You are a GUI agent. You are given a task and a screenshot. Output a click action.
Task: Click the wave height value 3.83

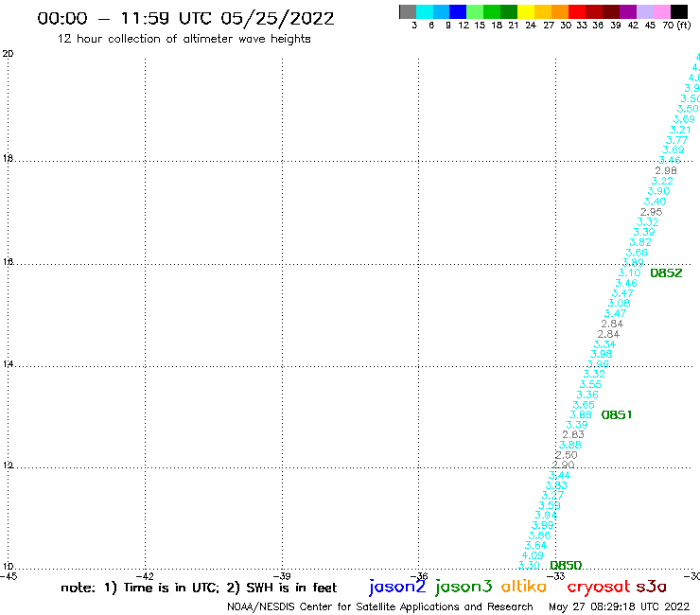coord(556,485)
